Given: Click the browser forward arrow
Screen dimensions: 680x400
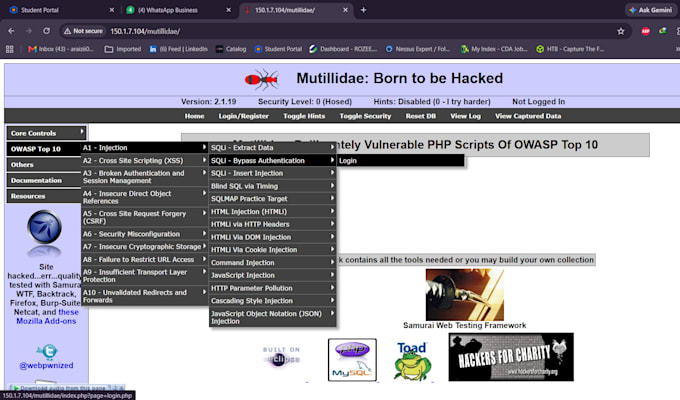Looking at the screenshot, I should (x=29, y=31).
